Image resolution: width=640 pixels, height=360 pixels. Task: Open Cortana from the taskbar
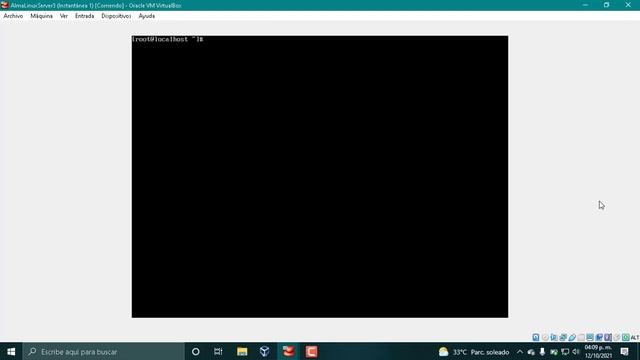pos(196,351)
